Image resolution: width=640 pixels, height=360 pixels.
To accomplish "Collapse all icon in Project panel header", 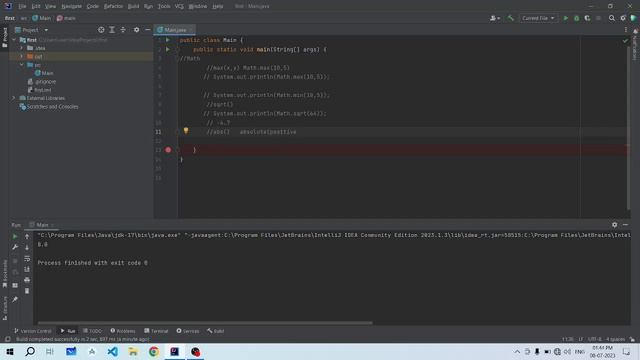I will (123, 30).
